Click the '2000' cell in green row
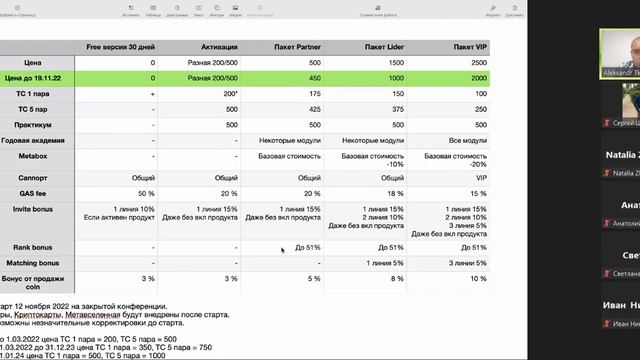Image resolution: width=640 pixels, height=360 pixels. (x=448, y=78)
